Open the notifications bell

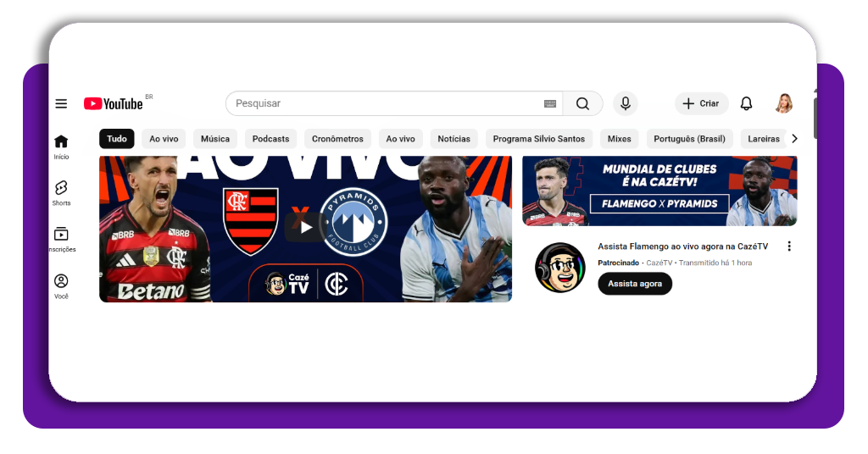coord(746,104)
